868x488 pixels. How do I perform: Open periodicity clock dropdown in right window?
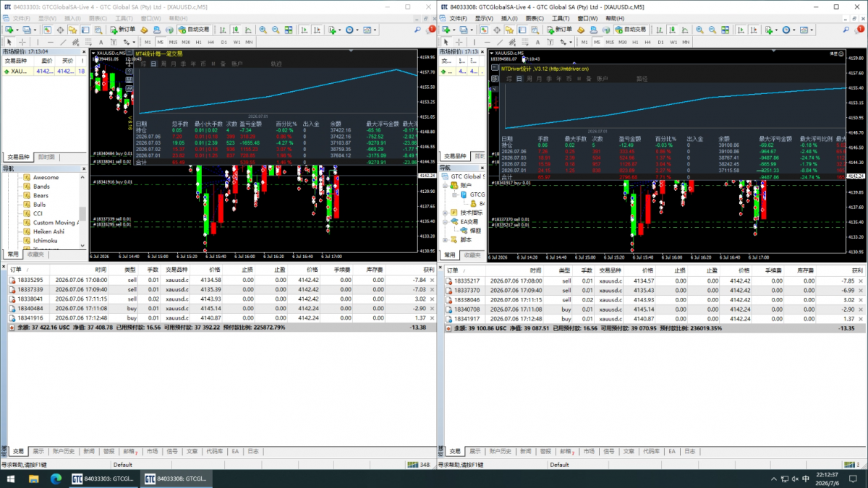click(x=788, y=30)
